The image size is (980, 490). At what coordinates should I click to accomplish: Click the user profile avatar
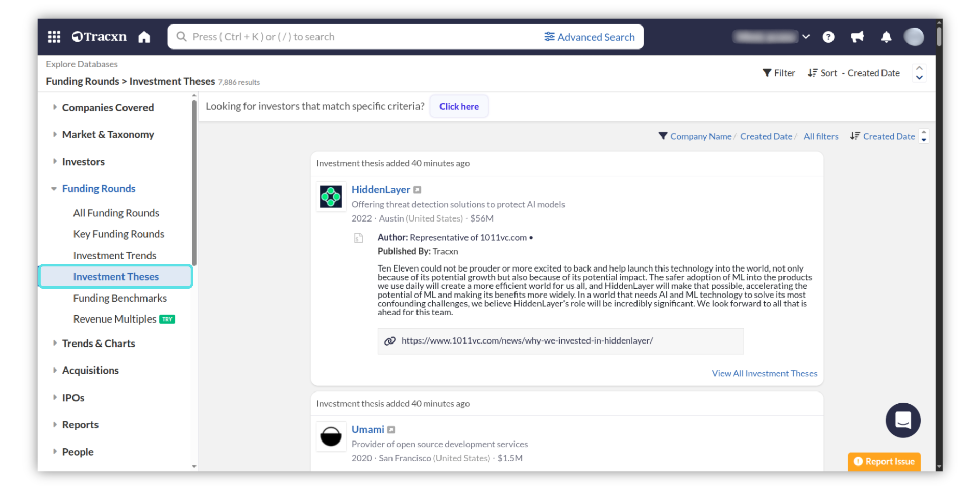(913, 37)
